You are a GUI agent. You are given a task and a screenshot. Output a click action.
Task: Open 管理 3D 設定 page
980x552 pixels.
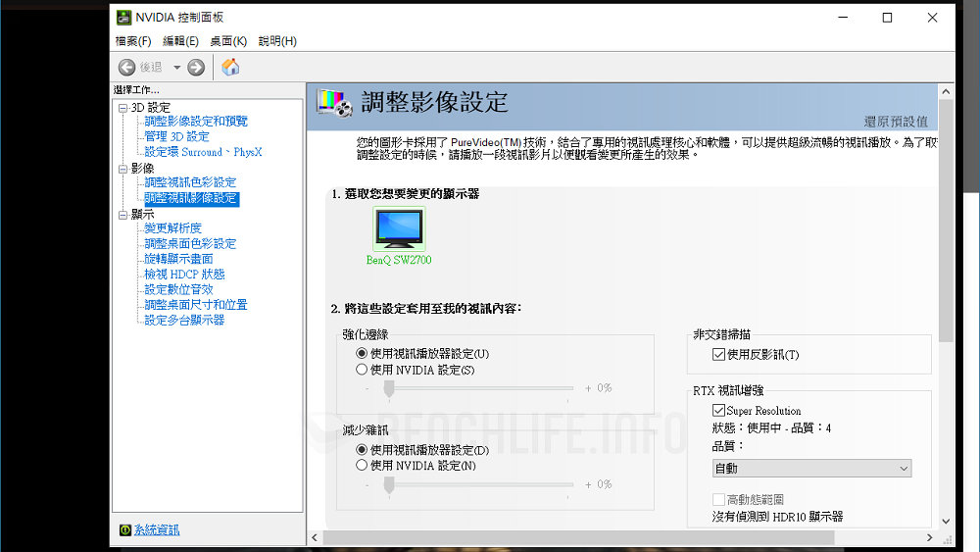[176, 136]
